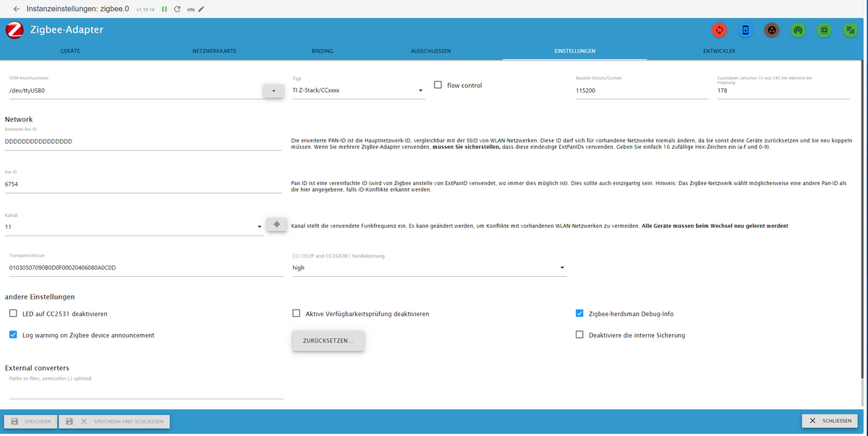Click the andere Einstellungen heading
Image resolution: width=868 pixels, height=436 pixels.
point(40,296)
